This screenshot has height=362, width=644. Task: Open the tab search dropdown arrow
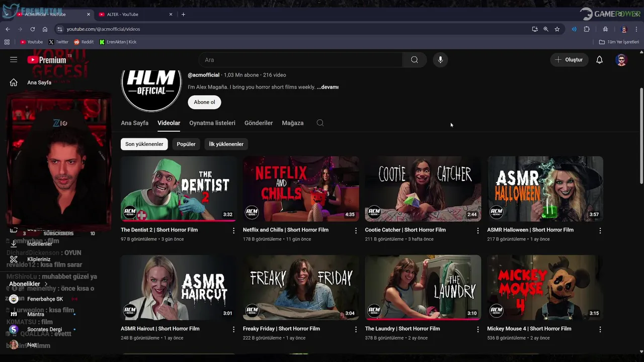tap(6, 15)
